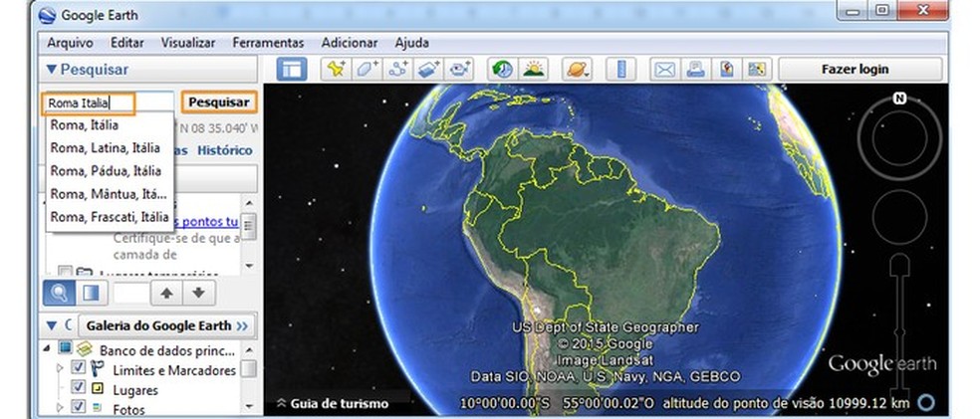Click the save image icon
The height and width of the screenshot is (419, 980).
726,70
